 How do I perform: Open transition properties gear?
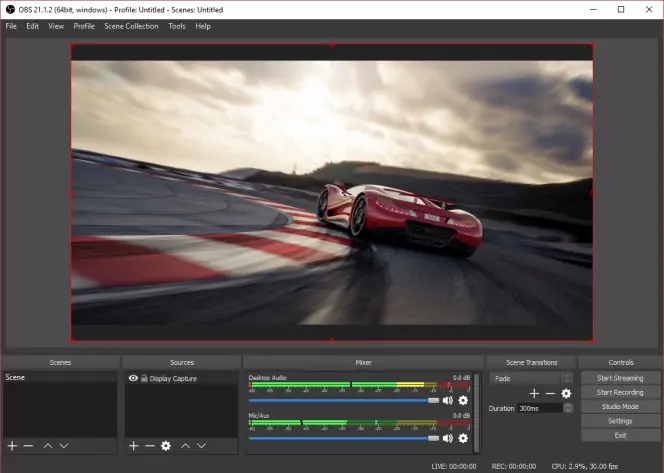coord(566,394)
